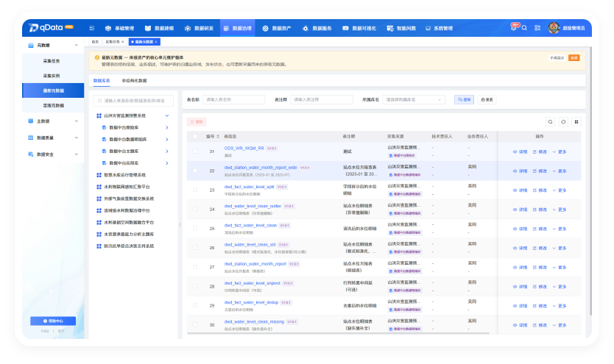Viewport: 614px width, 364px height.
Task: Open 更多 menu for row 22
Action: pyautogui.click(x=560, y=171)
